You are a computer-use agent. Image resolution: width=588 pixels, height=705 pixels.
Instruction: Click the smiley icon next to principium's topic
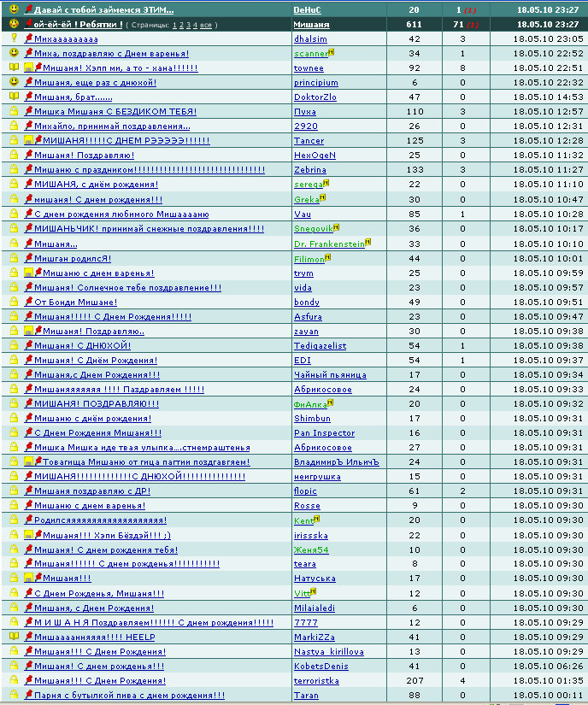tap(14, 82)
